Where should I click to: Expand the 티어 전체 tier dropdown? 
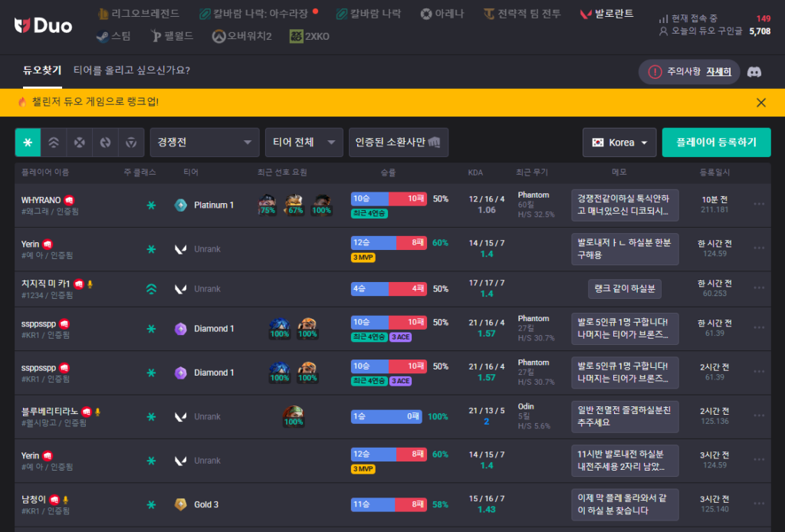[x=304, y=143]
